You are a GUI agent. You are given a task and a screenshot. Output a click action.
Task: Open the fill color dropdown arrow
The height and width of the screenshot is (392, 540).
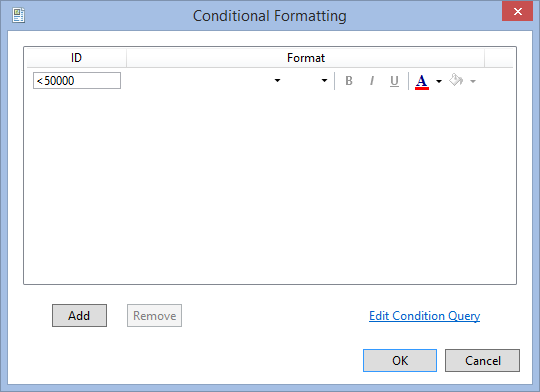(473, 82)
